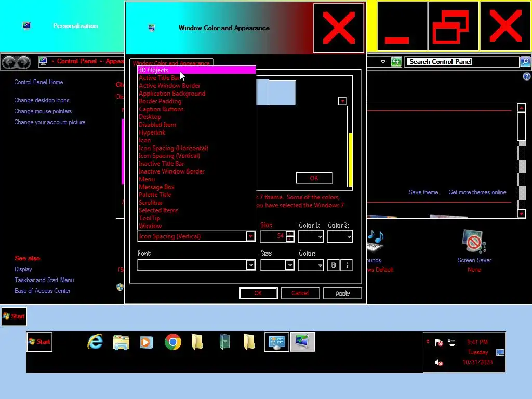532x399 pixels.
Task: Open Google Chrome from taskbar
Action: click(x=172, y=342)
